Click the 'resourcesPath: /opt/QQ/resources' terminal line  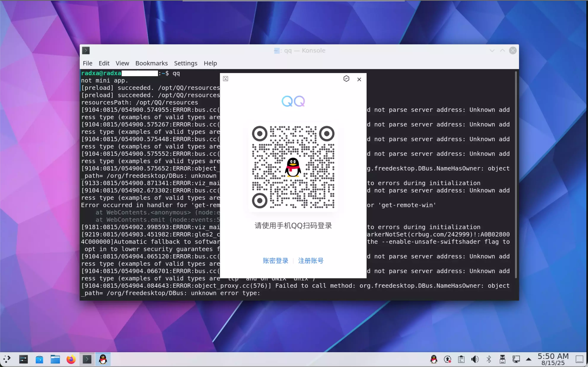140,102
